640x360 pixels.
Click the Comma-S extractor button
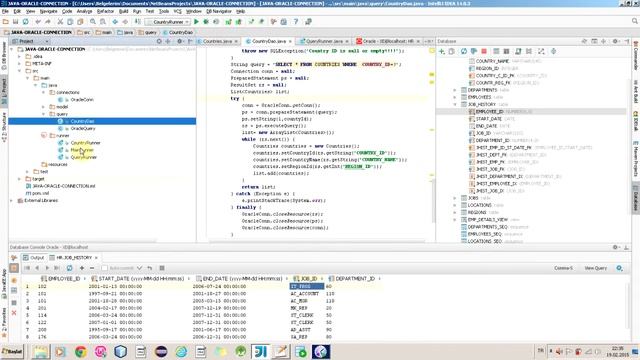point(563,268)
